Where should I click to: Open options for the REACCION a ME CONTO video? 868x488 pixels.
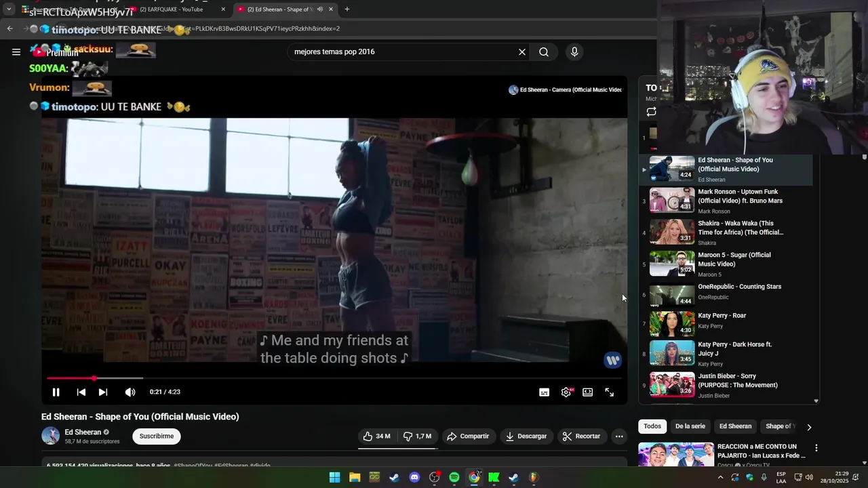(x=816, y=448)
